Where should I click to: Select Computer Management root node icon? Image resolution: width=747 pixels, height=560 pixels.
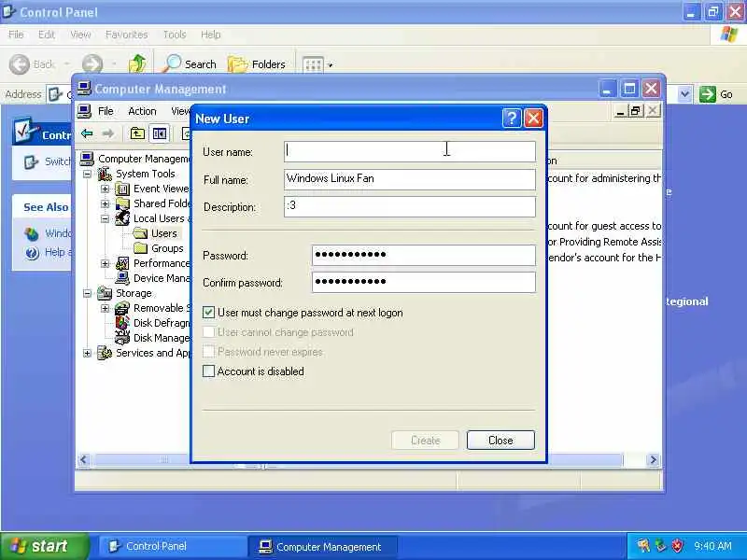(x=87, y=159)
